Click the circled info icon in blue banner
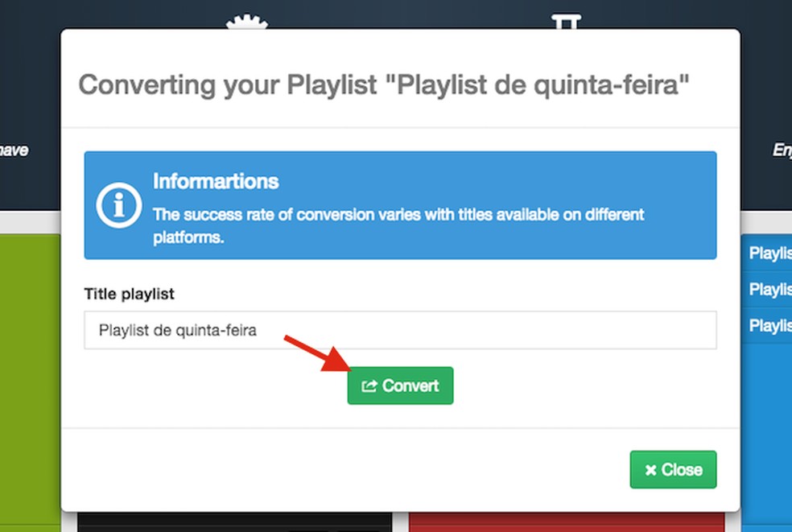The width and height of the screenshot is (792, 532). pos(118,206)
